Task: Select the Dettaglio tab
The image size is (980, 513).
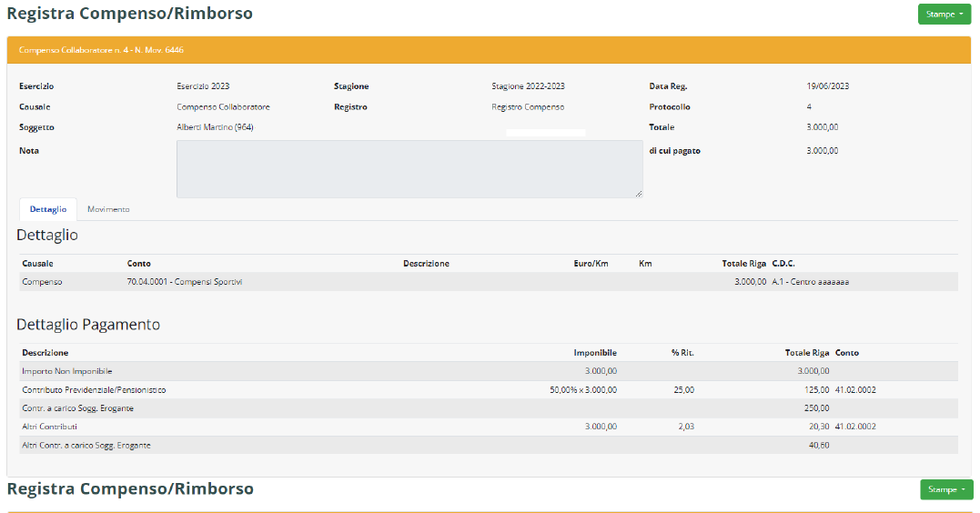Action: click(x=47, y=209)
